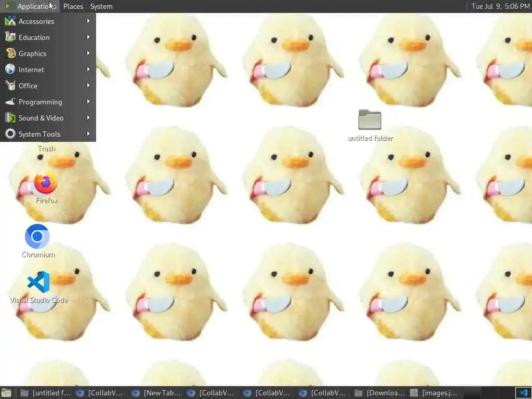Viewport: 532px width, 399px height.
Task: Open the System menu
Action: click(x=101, y=6)
